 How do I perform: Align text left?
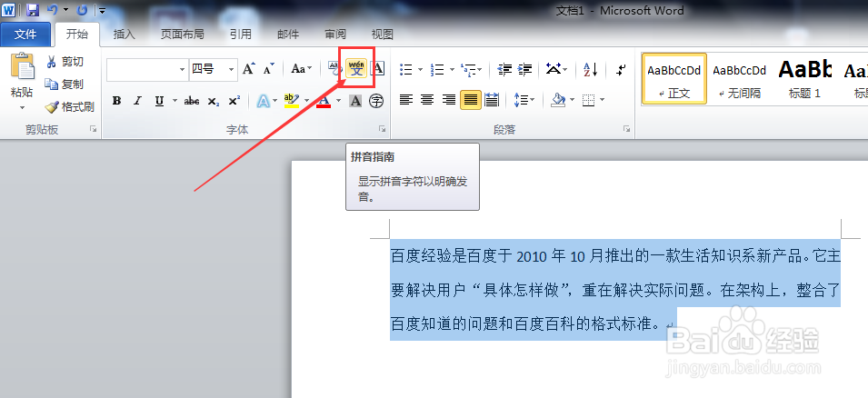(x=406, y=100)
